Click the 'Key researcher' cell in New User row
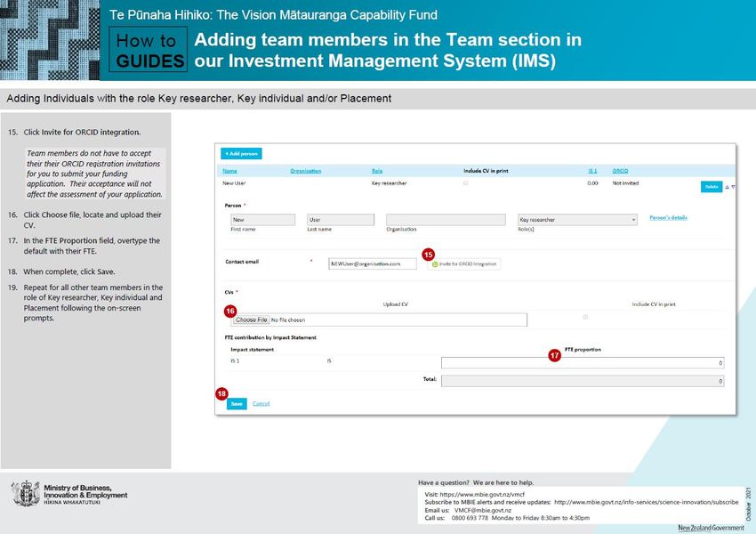The image size is (756, 534). tap(389, 183)
